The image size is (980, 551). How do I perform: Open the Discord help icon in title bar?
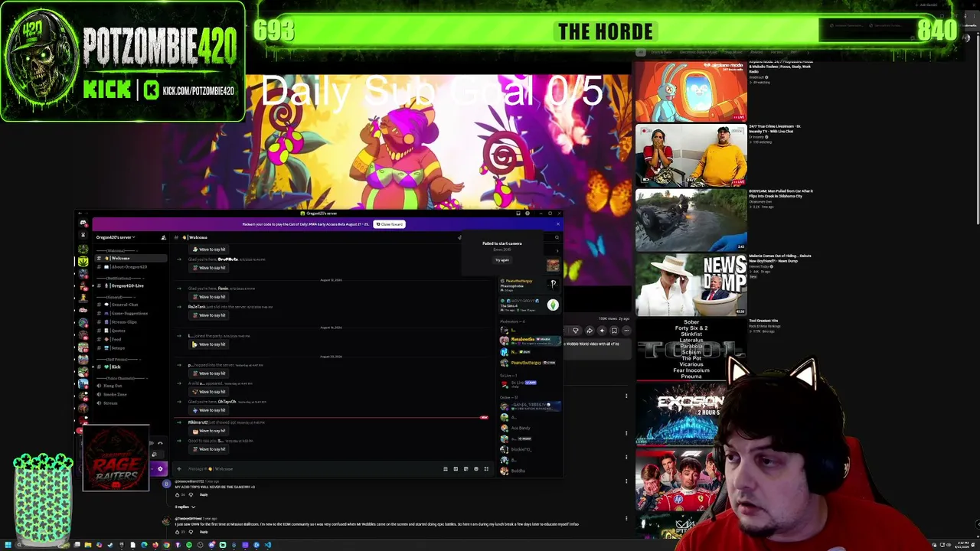pyautogui.click(x=528, y=214)
